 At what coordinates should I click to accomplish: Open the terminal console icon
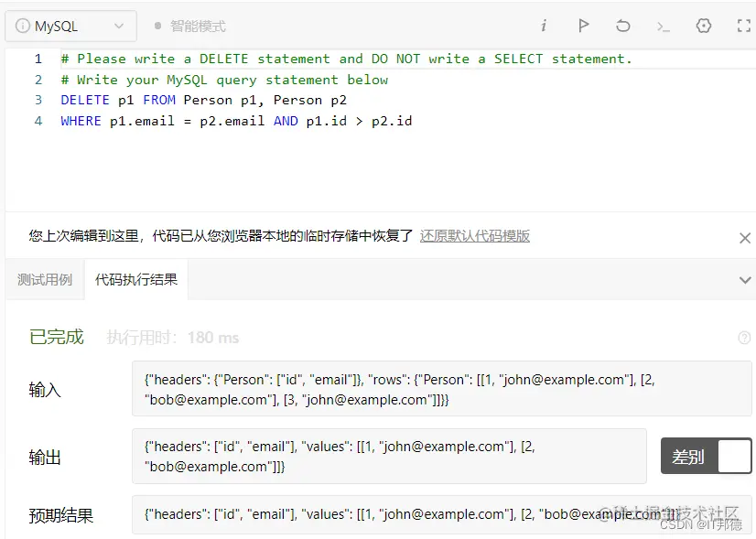(x=664, y=27)
